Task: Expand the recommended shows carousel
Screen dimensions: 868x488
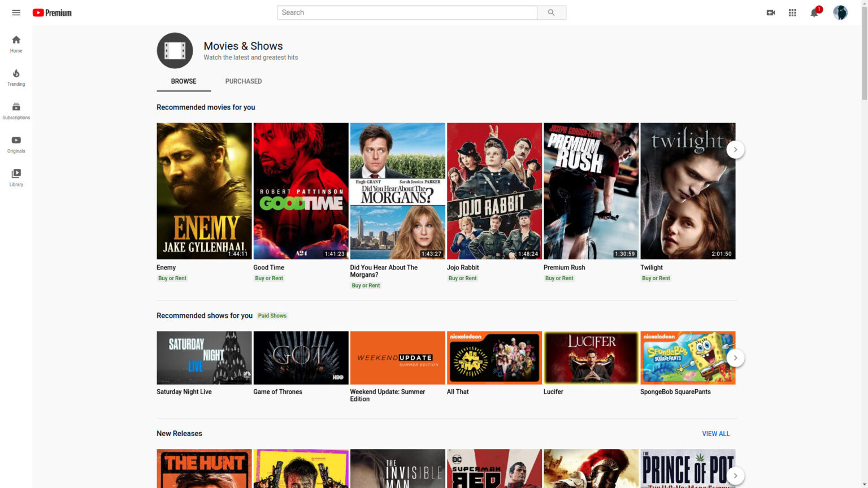Action: [x=735, y=358]
